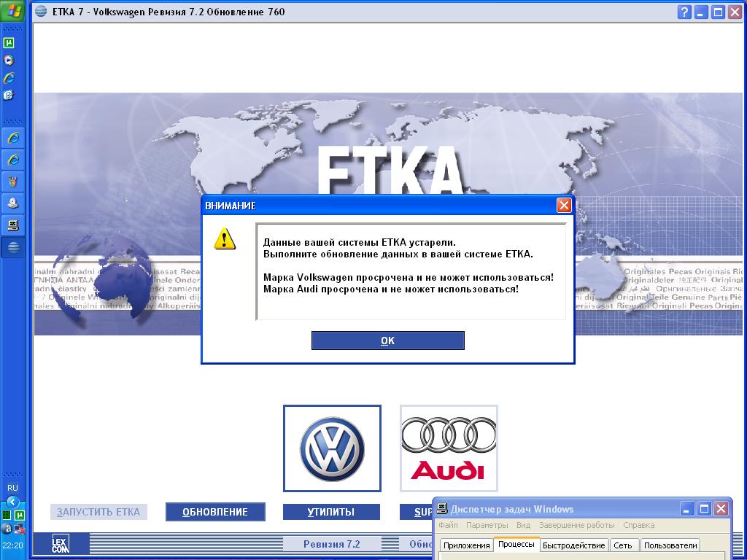The height and width of the screenshot is (560, 747).
Task: Select the Audi brand logo
Action: point(449,448)
